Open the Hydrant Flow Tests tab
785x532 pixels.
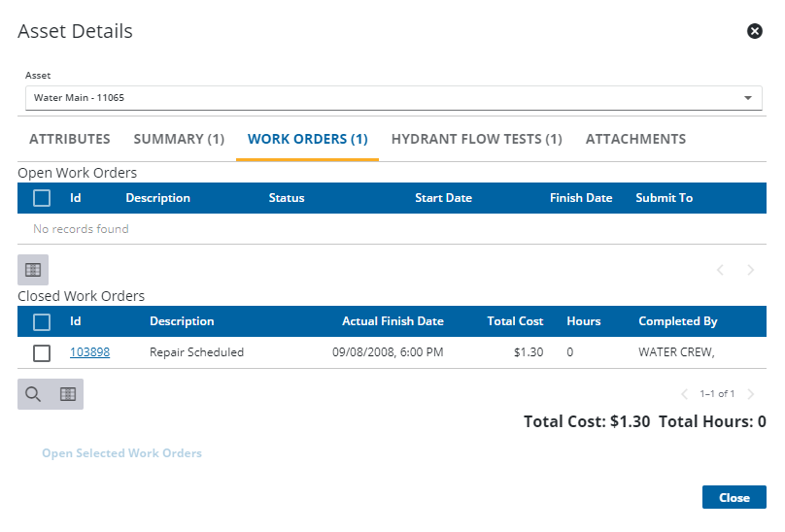tap(476, 139)
